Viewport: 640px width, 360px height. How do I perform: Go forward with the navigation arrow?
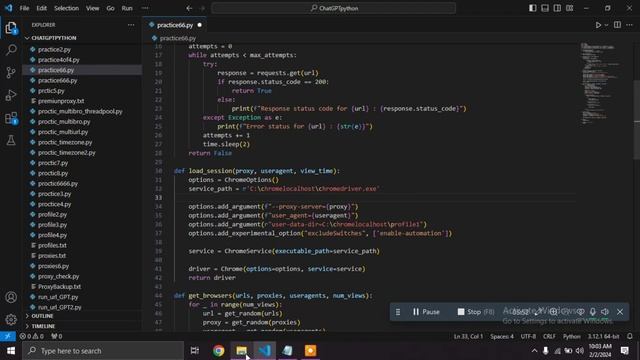(202, 8)
